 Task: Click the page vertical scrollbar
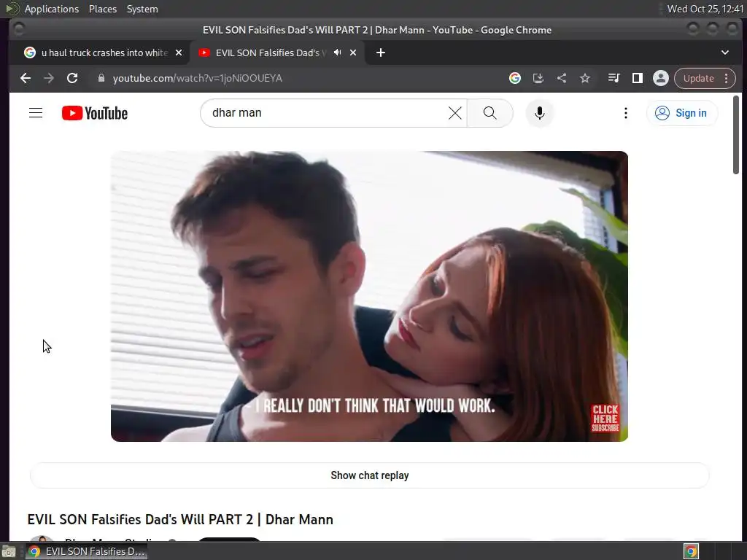click(736, 135)
